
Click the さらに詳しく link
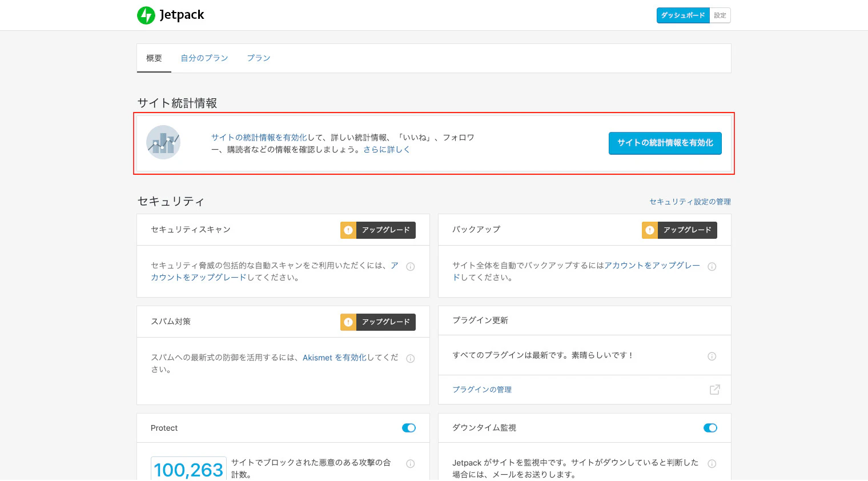pyautogui.click(x=387, y=150)
